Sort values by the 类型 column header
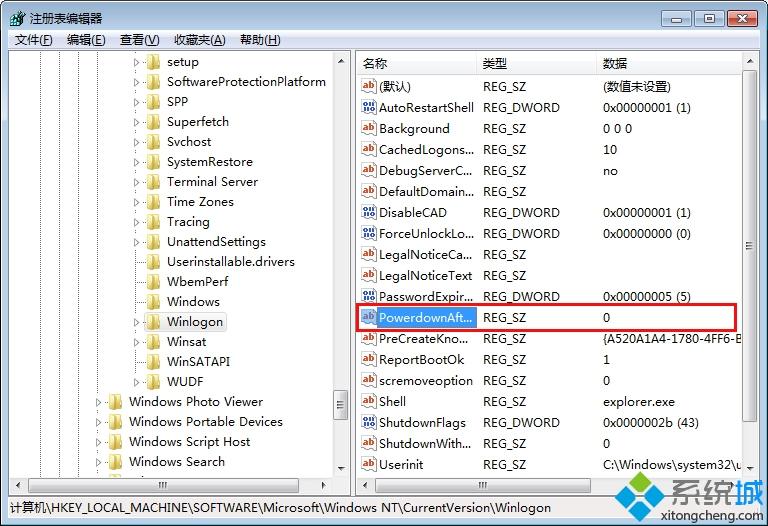 [x=536, y=63]
